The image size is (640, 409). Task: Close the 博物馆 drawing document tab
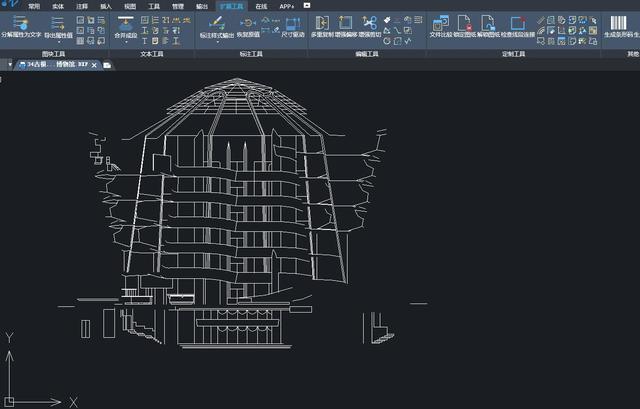(94, 65)
